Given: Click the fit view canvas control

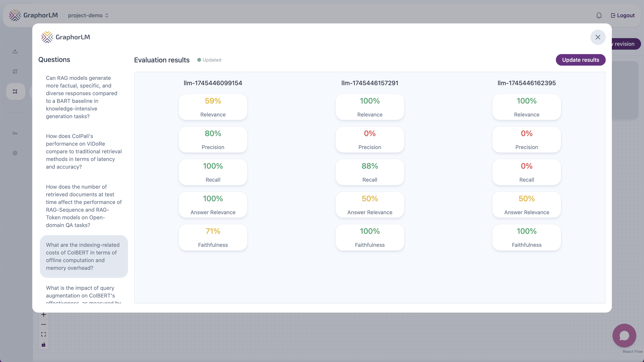Looking at the screenshot, I should tap(43, 335).
